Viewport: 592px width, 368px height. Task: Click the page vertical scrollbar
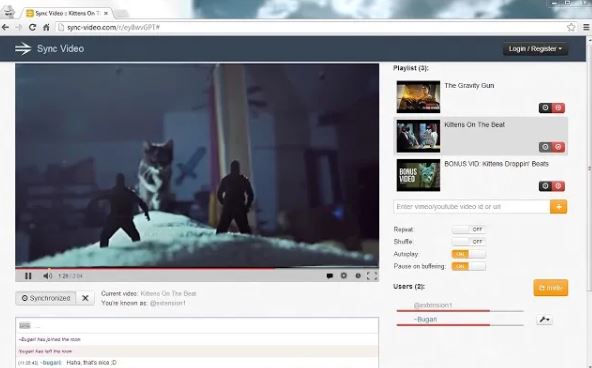(589, 166)
